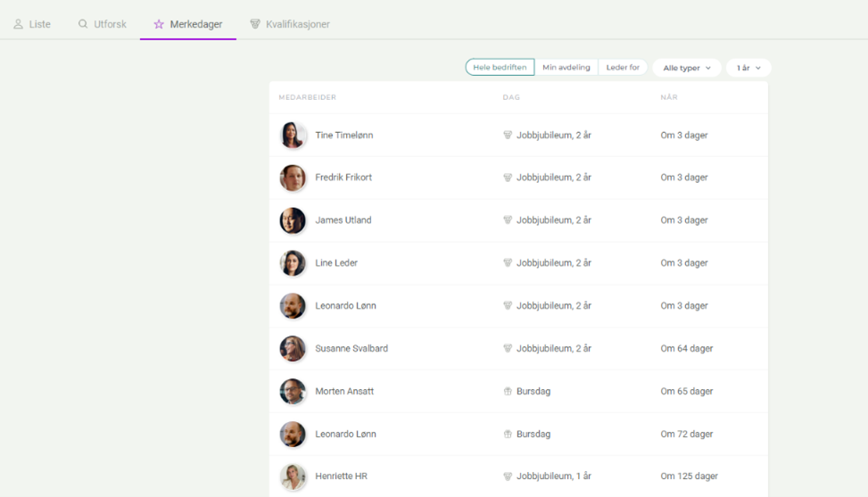Switch filter to Min avdeling
Image resolution: width=868 pixels, height=497 pixels.
point(566,68)
